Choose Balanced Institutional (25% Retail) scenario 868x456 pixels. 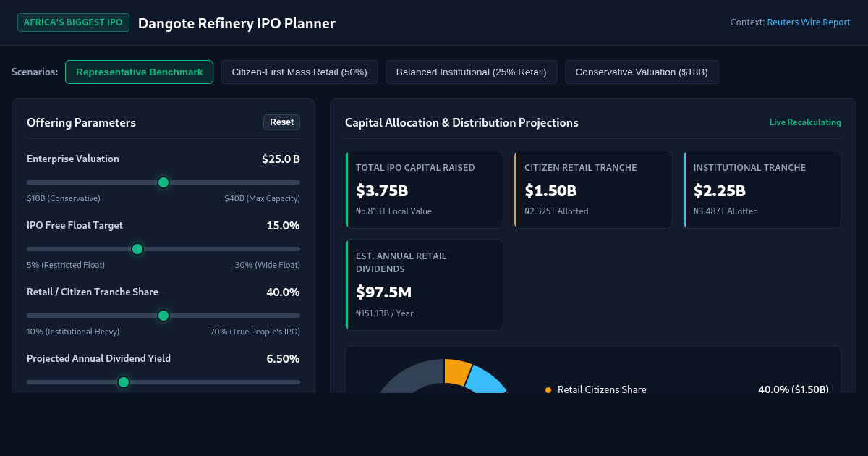pyautogui.click(x=472, y=72)
